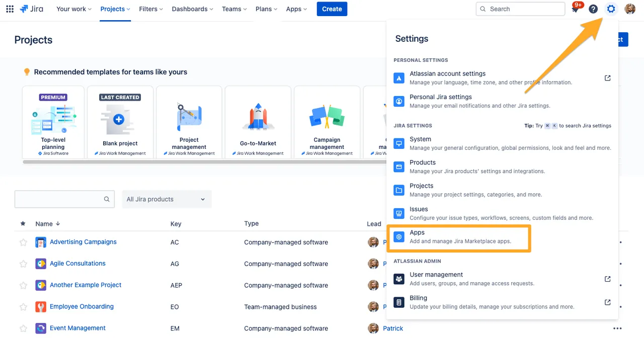
Task: Open more actions for Event Management
Action: pos(617,328)
